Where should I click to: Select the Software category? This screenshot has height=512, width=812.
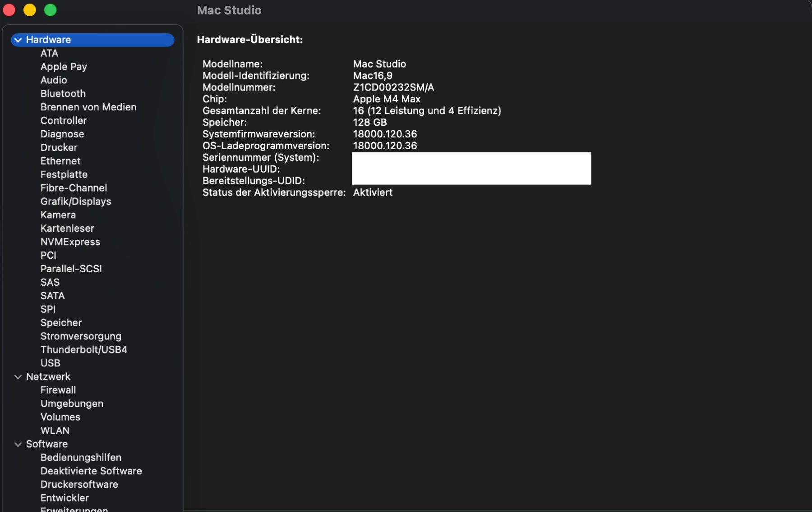47,444
